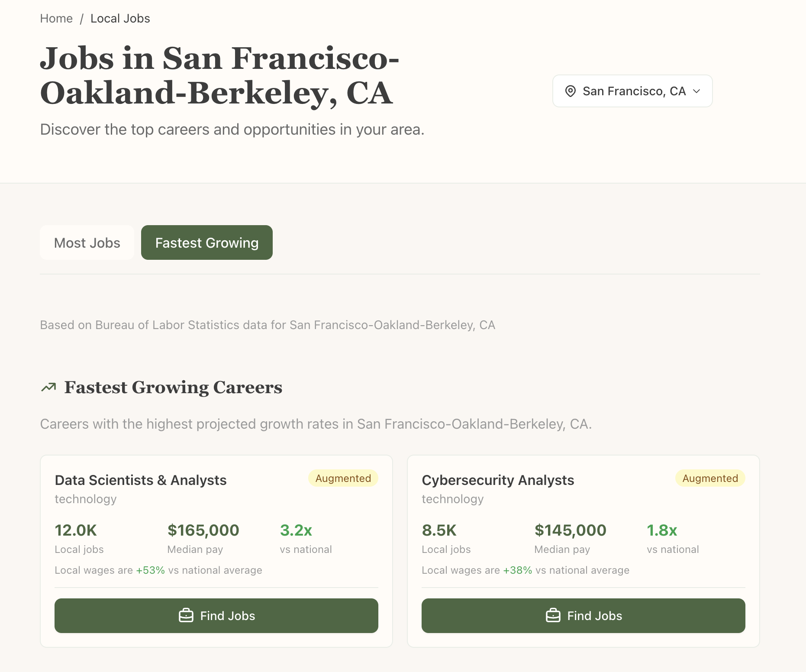The width and height of the screenshot is (806, 672).
Task: Click the Augmented badge on the Data Scientists card
Action: pos(343,478)
